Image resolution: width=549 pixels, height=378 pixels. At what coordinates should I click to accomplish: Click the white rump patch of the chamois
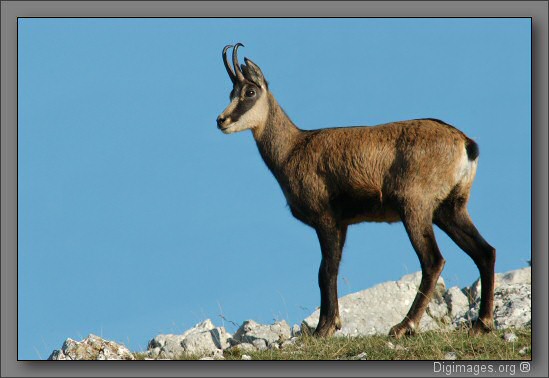467,170
